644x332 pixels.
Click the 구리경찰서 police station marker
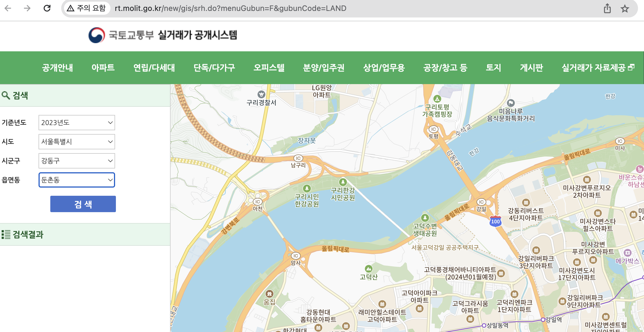pyautogui.click(x=262, y=94)
